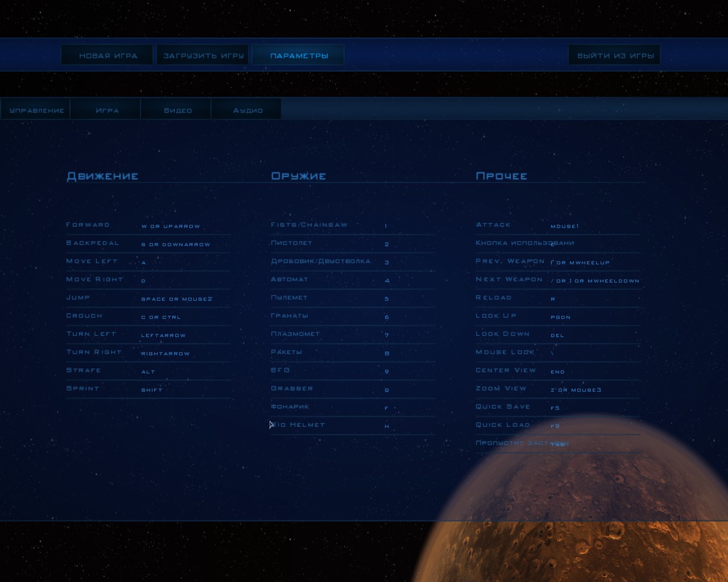Open the Загрузить игру menu
728x582 pixels.
coord(203,55)
